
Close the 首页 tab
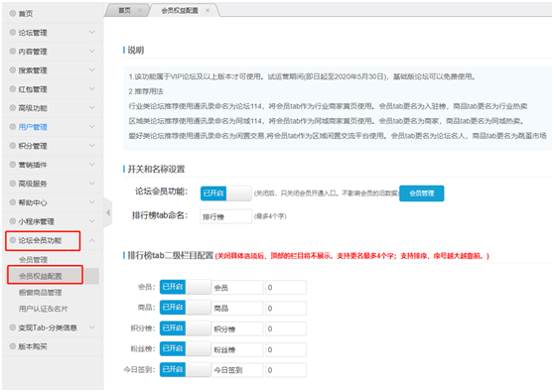click(x=140, y=11)
